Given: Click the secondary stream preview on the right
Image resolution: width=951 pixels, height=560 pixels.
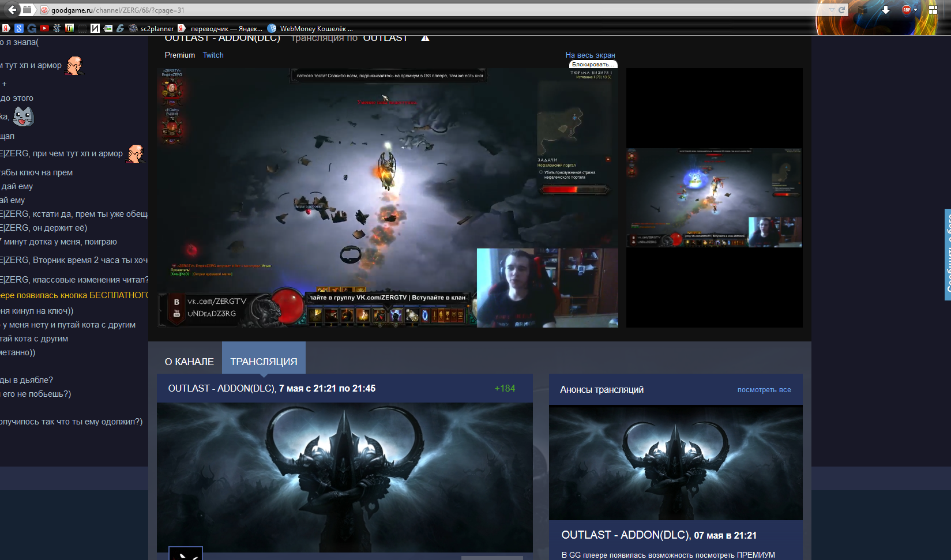Looking at the screenshot, I should pos(714,198).
